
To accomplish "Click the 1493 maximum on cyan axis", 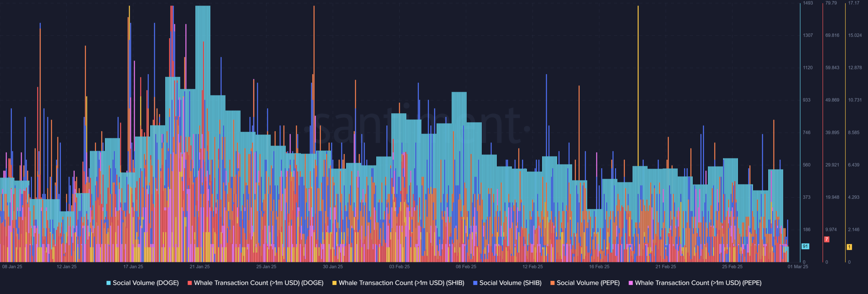I will coord(808,3).
